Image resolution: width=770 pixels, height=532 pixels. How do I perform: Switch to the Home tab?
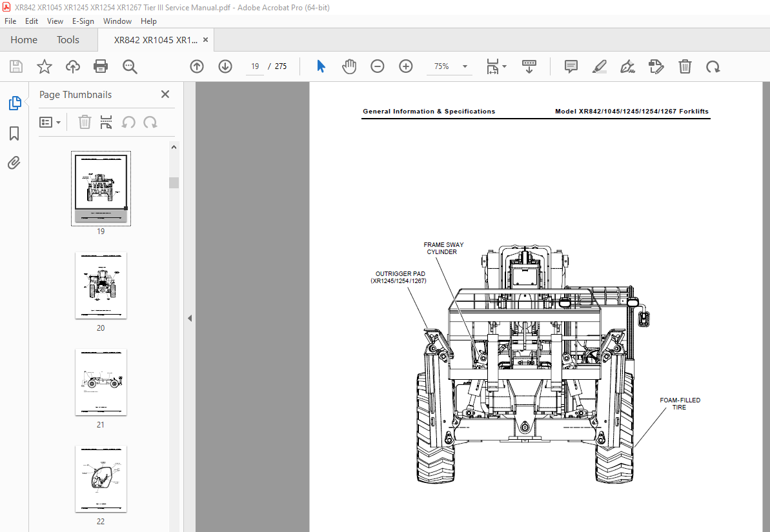pyautogui.click(x=24, y=40)
